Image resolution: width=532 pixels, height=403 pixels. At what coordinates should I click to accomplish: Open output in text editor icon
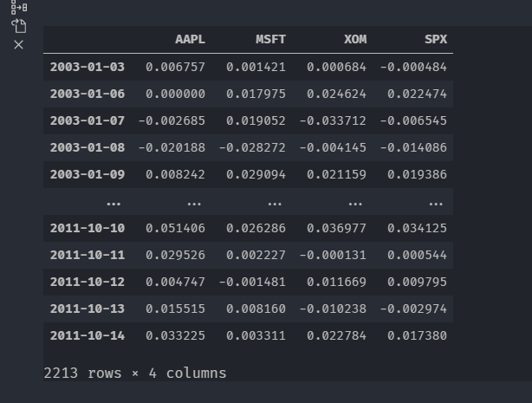click(x=19, y=26)
